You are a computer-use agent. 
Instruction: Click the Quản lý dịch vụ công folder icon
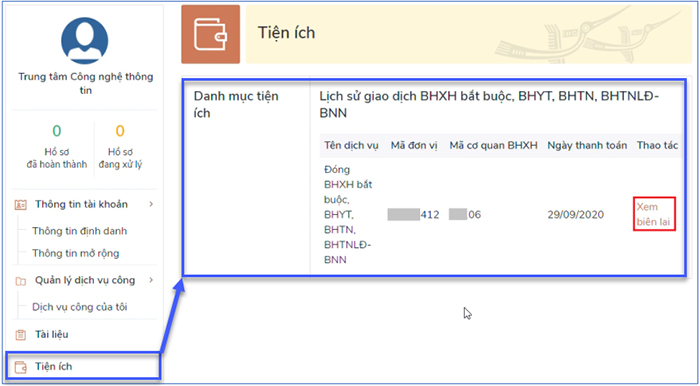(21, 281)
